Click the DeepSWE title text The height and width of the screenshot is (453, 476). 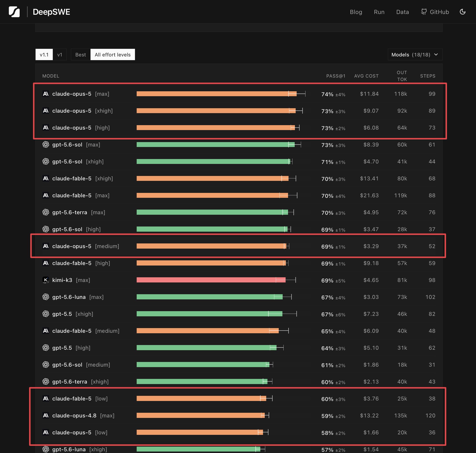(51, 12)
